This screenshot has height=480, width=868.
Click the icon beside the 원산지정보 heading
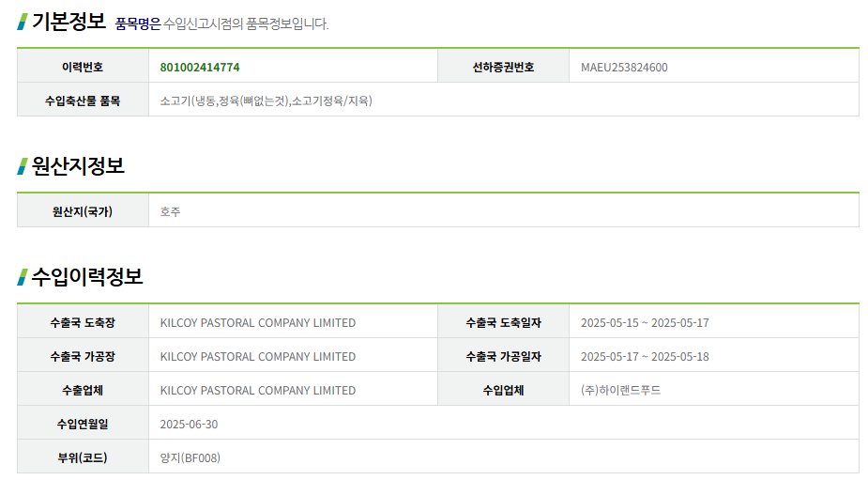coord(22,166)
